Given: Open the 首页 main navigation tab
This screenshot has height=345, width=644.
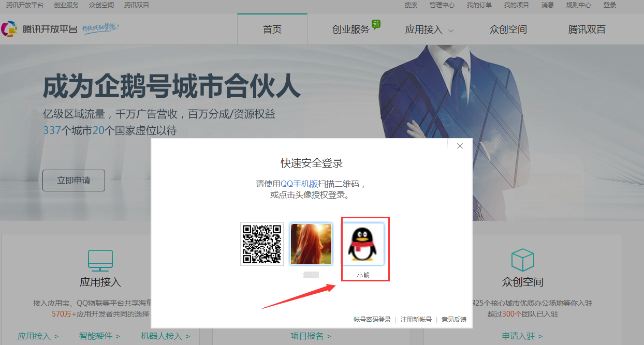Looking at the screenshot, I should tap(272, 29).
